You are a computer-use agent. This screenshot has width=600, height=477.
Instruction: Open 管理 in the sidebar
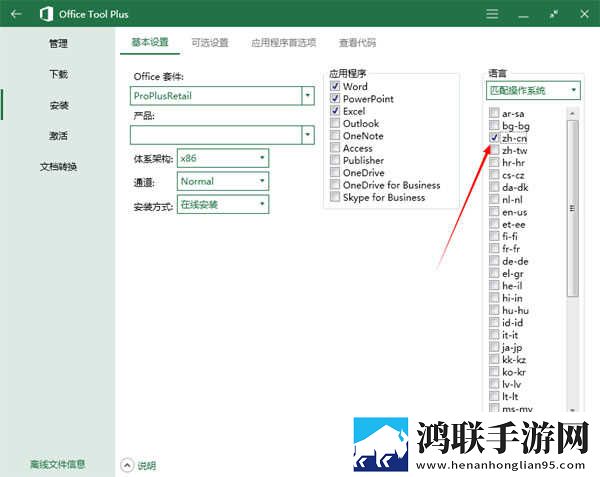pos(59,43)
